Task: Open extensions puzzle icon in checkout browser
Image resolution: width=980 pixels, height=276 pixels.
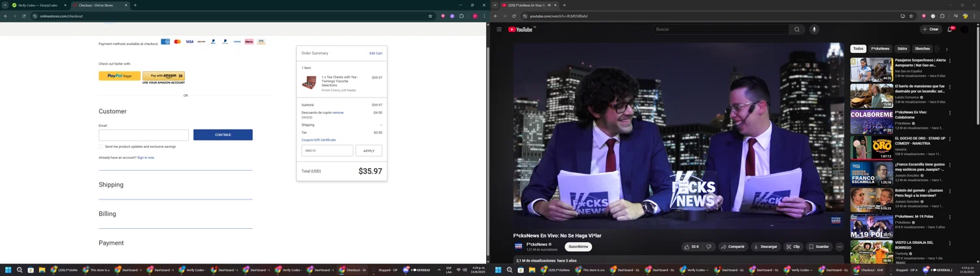Action: point(462,16)
